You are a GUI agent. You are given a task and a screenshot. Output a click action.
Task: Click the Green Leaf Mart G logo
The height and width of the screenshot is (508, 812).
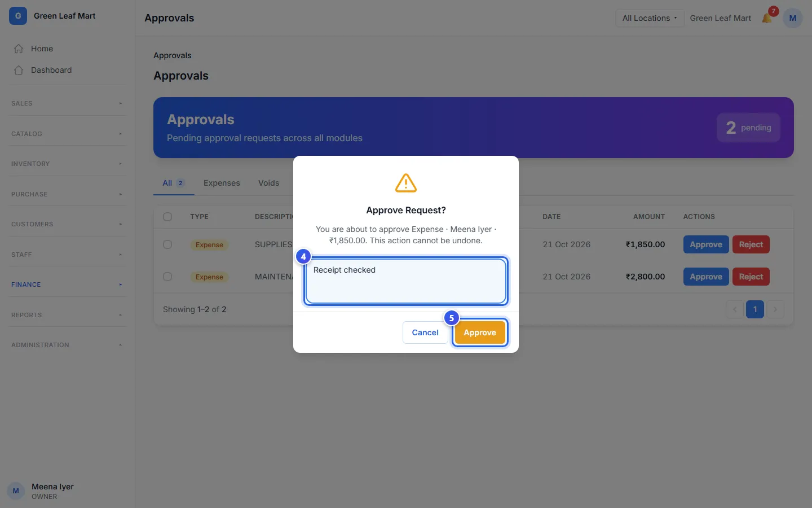click(18, 16)
